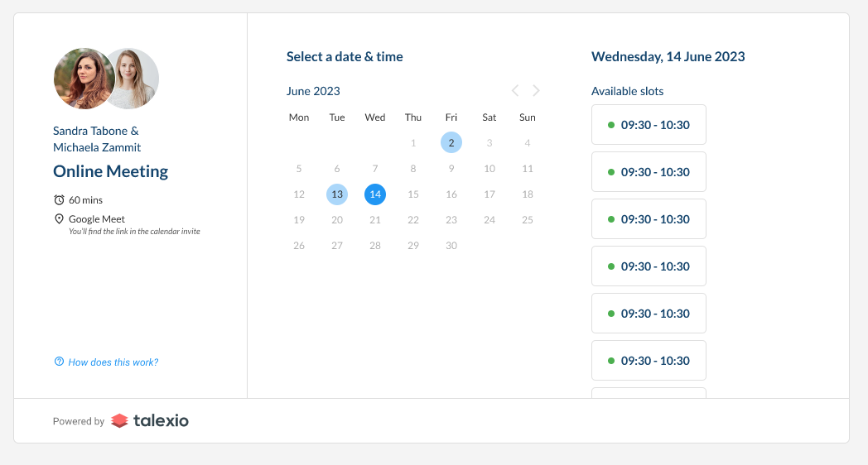Click the location pin beside Google Meet
868x465 pixels.
tap(59, 219)
